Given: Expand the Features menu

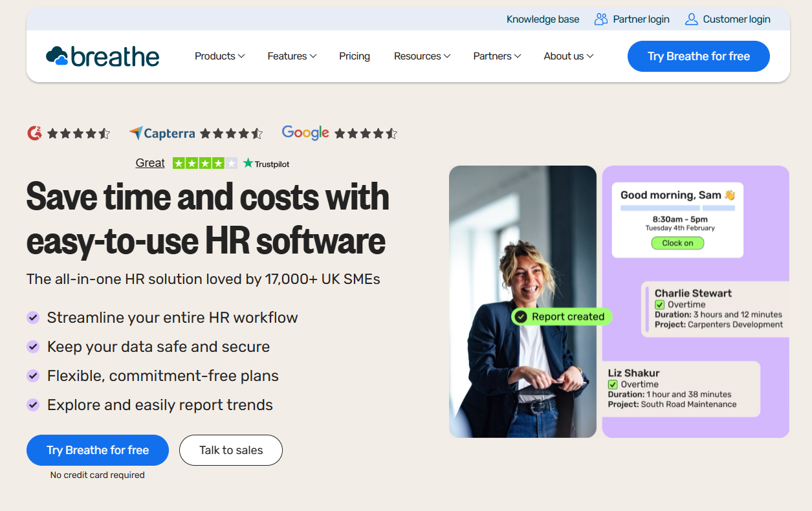Looking at the screenshot, I should 291,56.
